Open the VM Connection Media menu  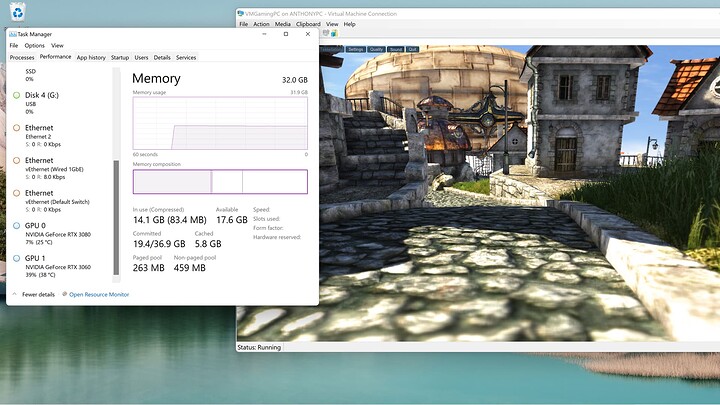[282, 24]
